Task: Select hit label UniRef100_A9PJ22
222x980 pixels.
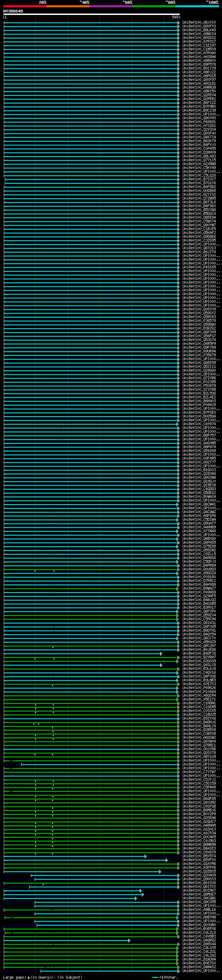Action: pyautogui.click(x=199, y=72)
